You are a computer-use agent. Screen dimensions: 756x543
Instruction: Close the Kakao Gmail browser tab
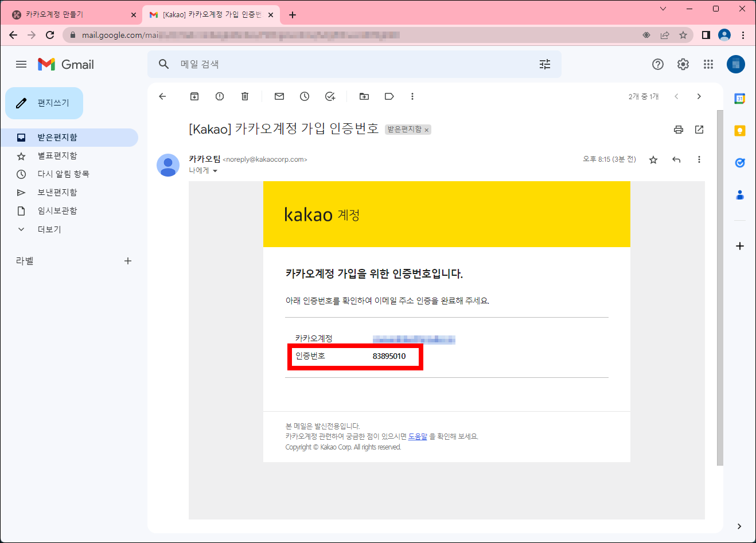(271, 15)
